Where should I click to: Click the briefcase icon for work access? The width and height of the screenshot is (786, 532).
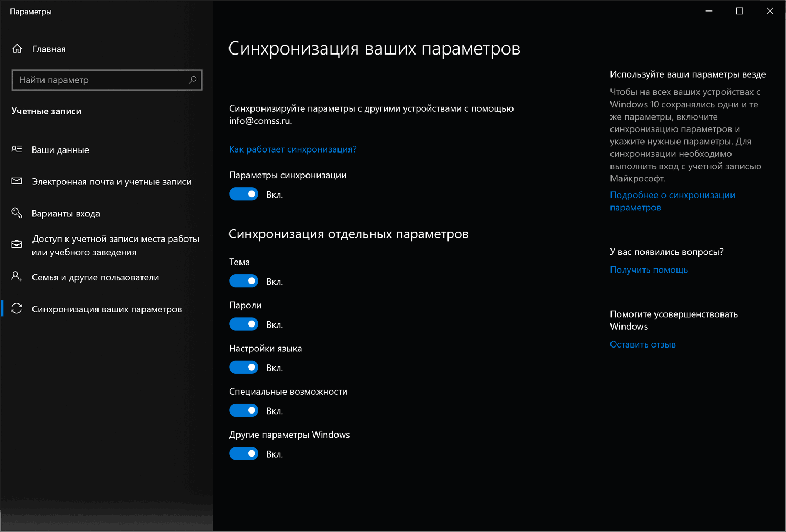[x=17, y=245]
